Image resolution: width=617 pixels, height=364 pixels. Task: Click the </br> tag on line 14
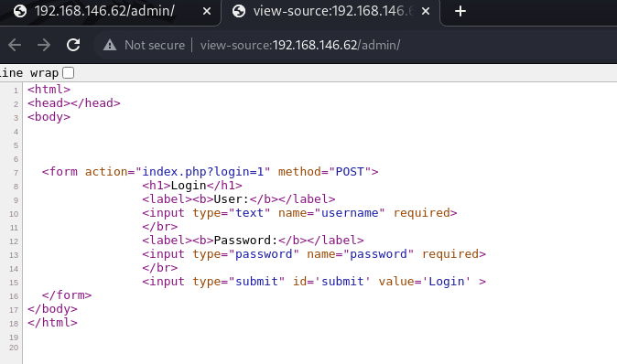[160, 268]
